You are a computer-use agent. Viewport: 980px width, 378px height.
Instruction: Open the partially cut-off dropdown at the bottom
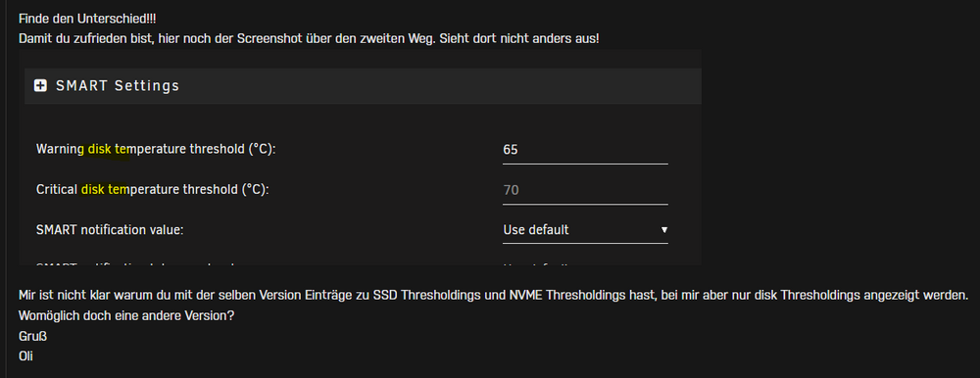coord(585,265)
